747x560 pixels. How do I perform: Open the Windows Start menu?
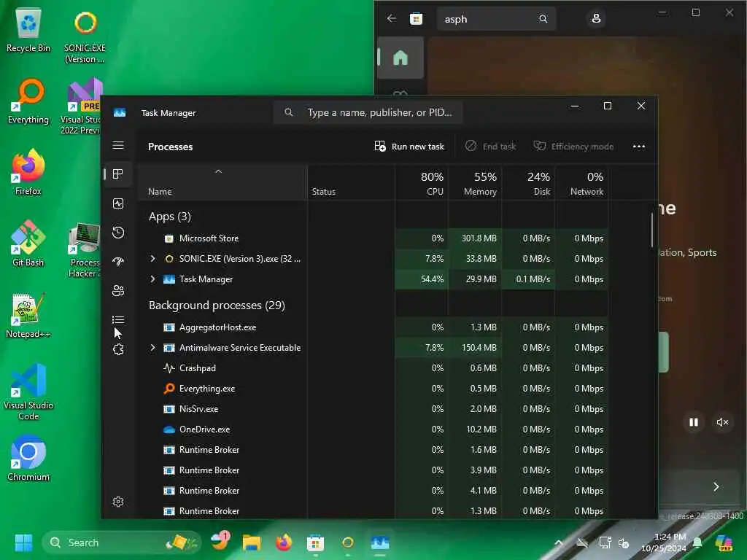coord(23,542)
